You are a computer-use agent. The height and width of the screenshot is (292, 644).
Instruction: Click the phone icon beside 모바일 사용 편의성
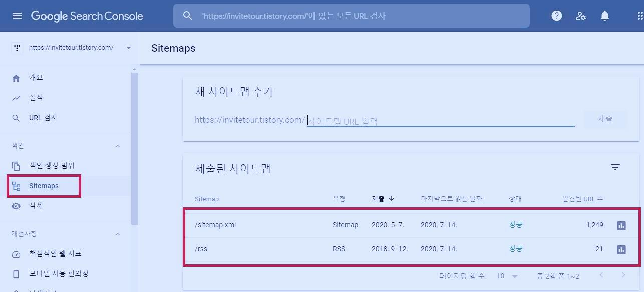coord(16,274)
